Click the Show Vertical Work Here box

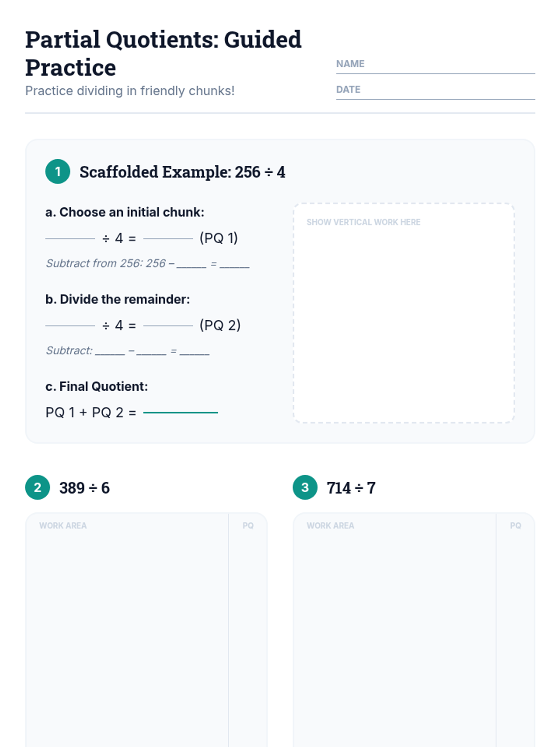(404, 313)
